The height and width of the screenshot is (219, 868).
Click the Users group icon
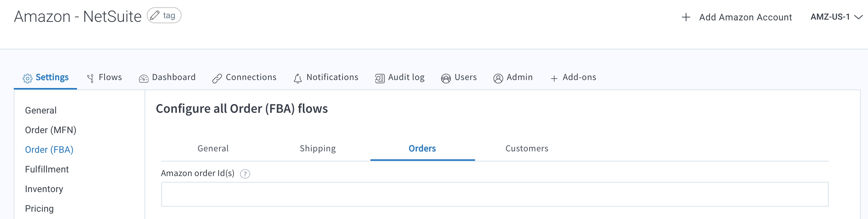(446, 78)
